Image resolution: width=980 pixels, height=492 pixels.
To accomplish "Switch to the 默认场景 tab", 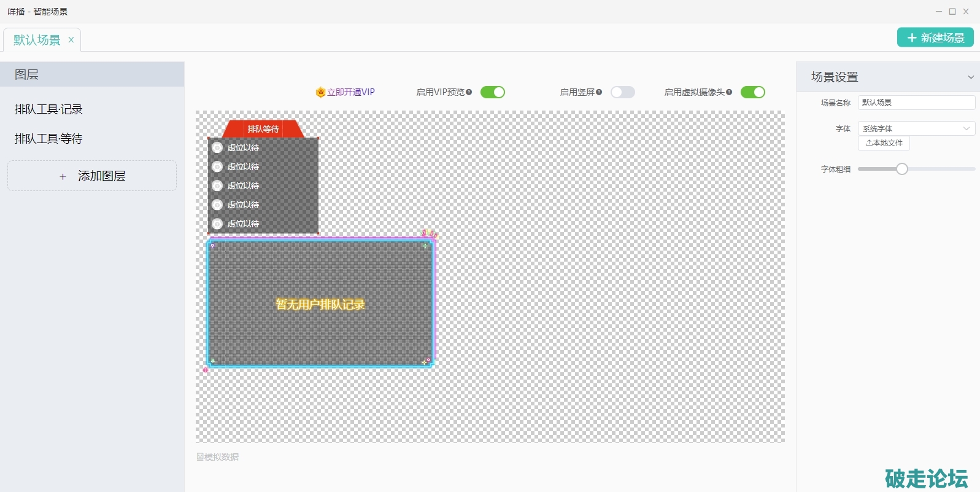I will click(37, 40).
